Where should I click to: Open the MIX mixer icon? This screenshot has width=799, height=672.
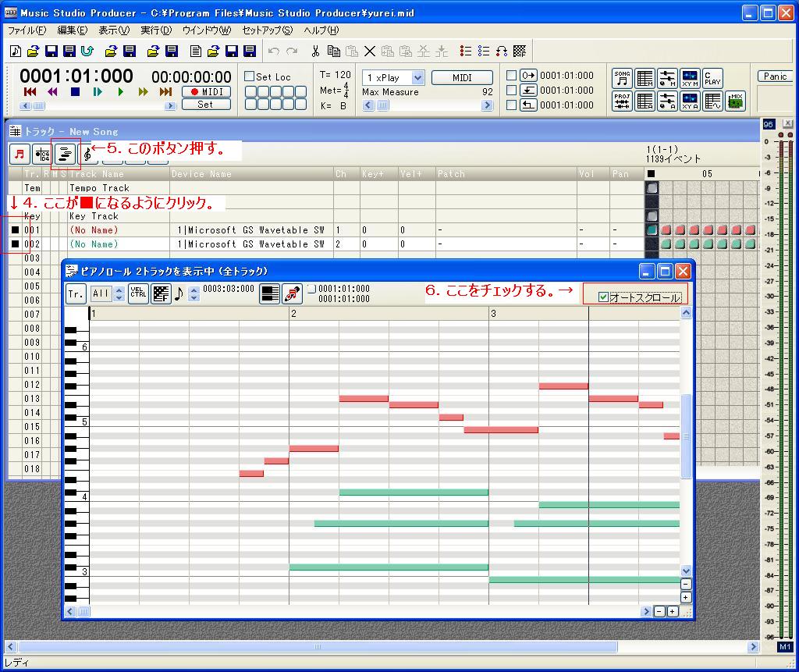[x=735, y=101]
